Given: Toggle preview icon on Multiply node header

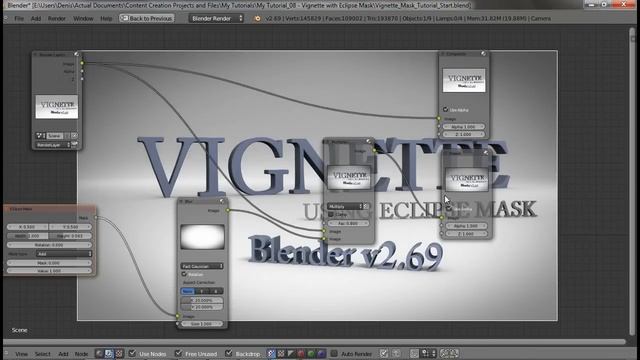Looking at the screenshot, I should coord(369,141).
